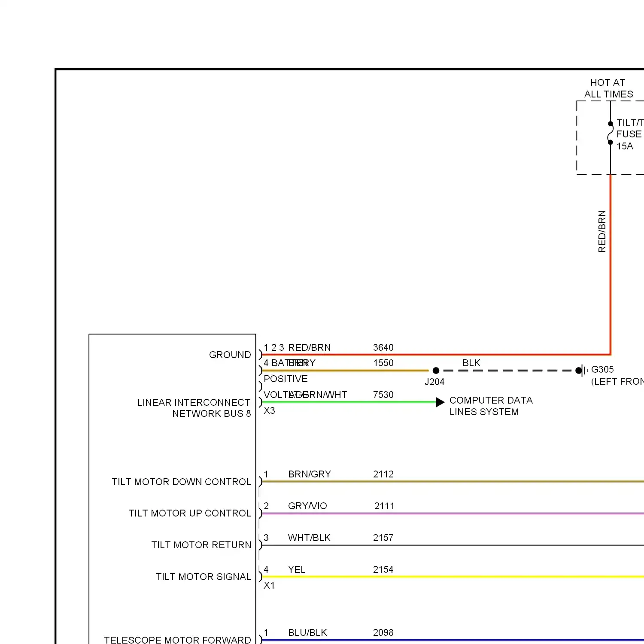
Task: Select the GRY/VIO wire label
Action: 307,506
